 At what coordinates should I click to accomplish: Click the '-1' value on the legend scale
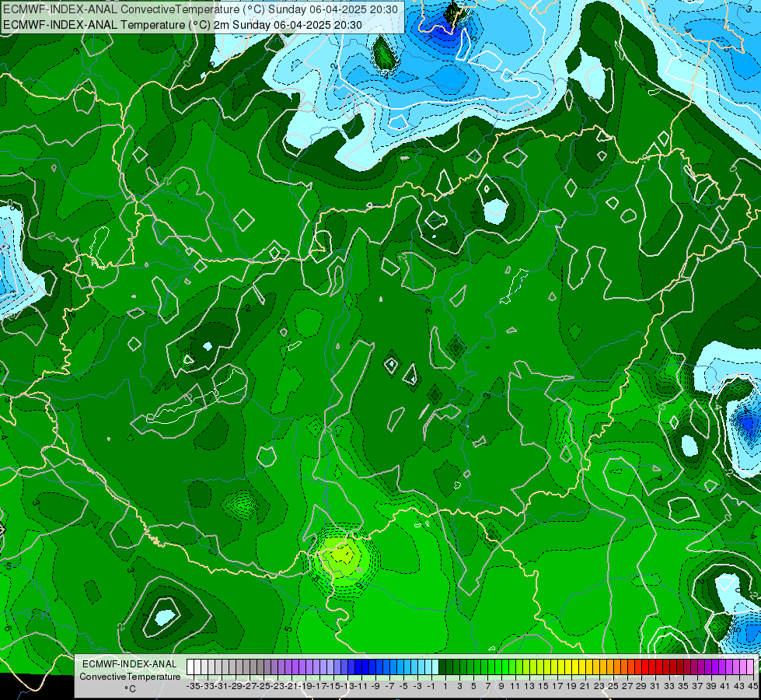(431, 686)
